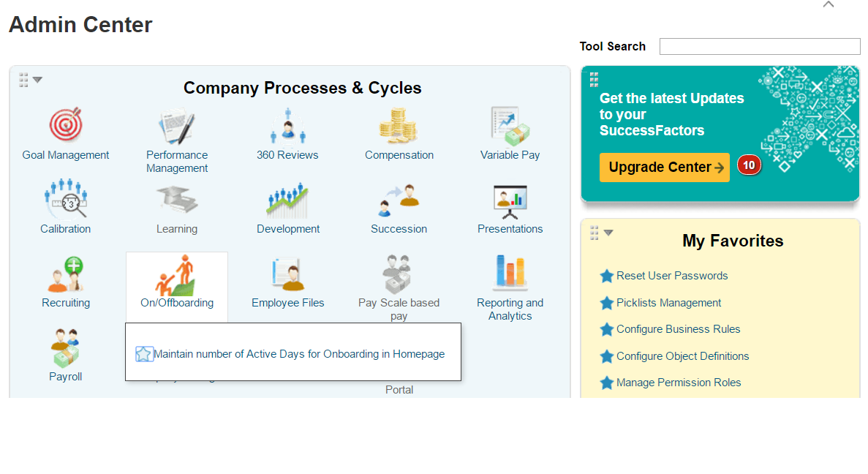The image size is (868, 474).
Task: Open the Recruiting icon
Action: pos(66,274)
